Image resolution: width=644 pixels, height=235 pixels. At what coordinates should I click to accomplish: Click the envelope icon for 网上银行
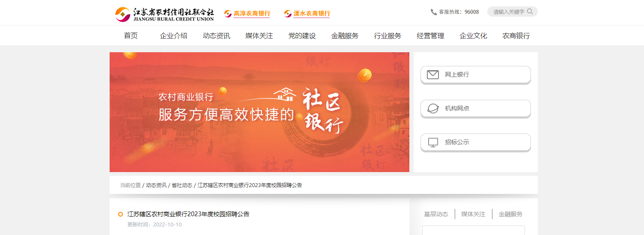tap(433, 74)
